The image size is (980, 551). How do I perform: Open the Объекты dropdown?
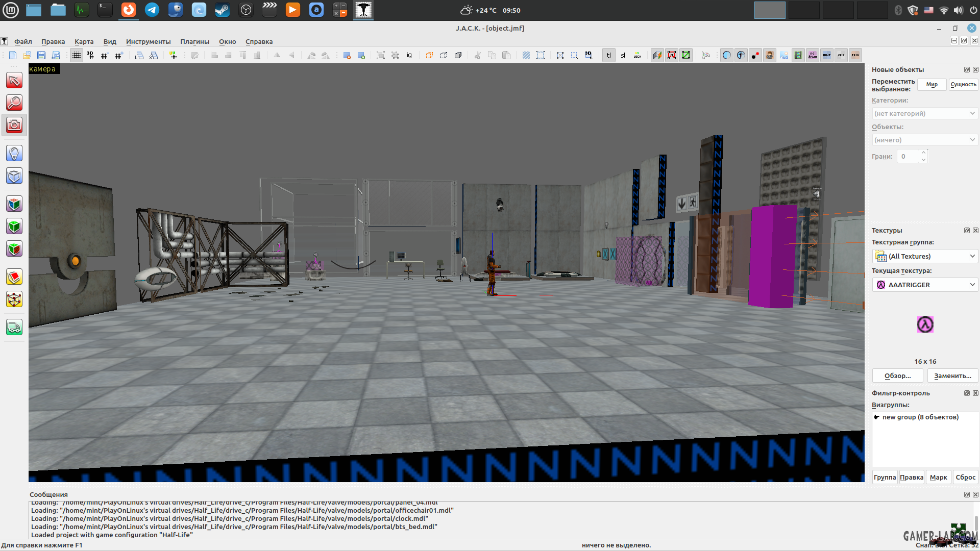[x=924, y=140]
